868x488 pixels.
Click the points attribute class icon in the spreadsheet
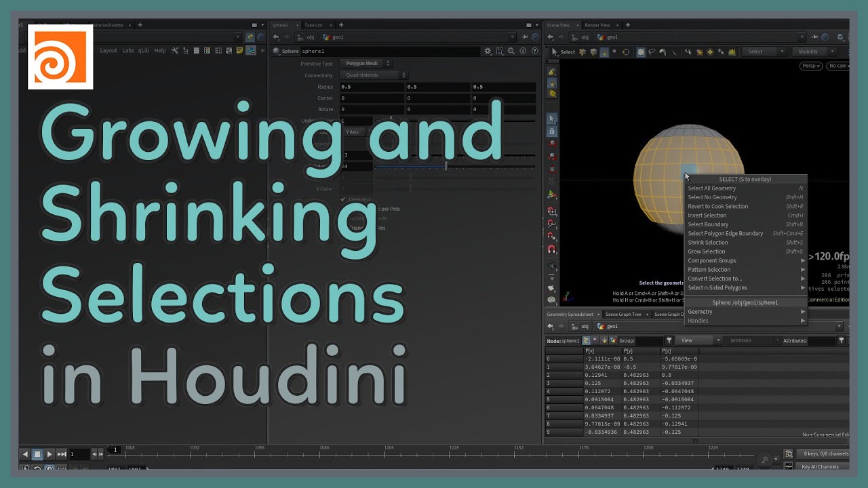pos(586,340)
